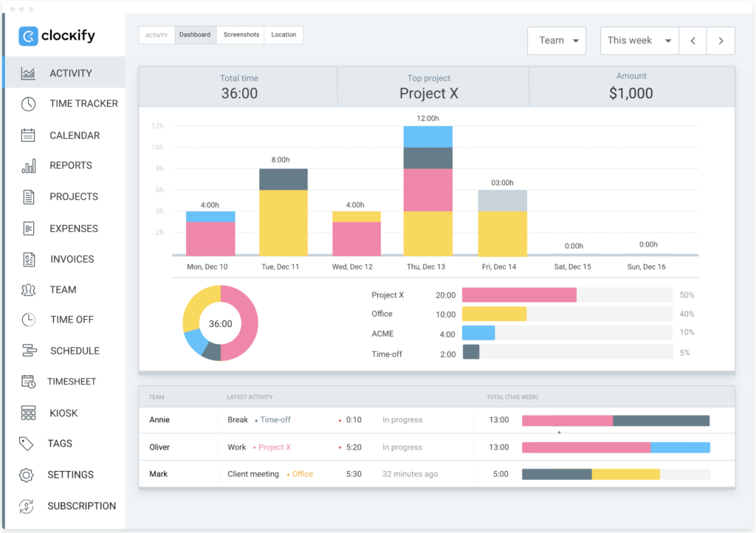Open EXPENSES menu item
Image resolution: width=756 pixels, height=533 pixels.
point(74,228)
